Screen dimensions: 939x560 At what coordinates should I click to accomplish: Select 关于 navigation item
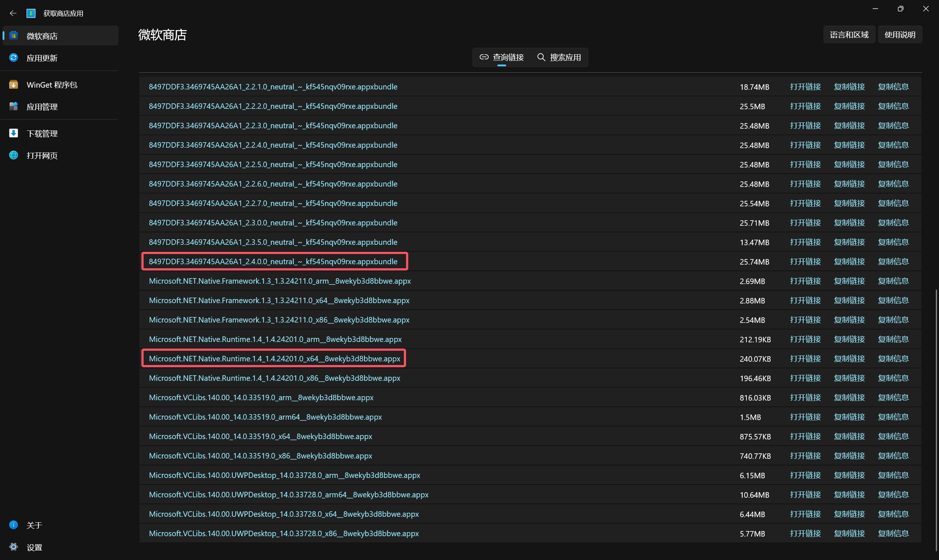coord(61,525)
